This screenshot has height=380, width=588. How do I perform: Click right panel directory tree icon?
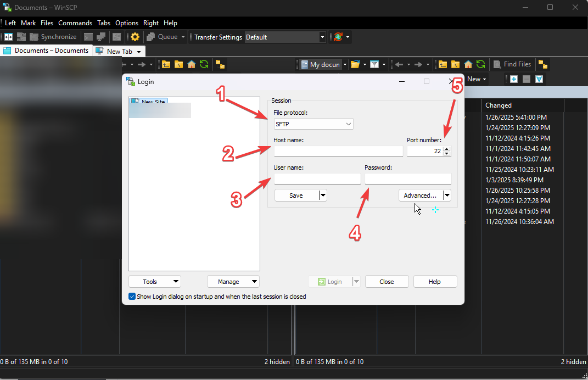pyautogui.click(x=542, y=64)
